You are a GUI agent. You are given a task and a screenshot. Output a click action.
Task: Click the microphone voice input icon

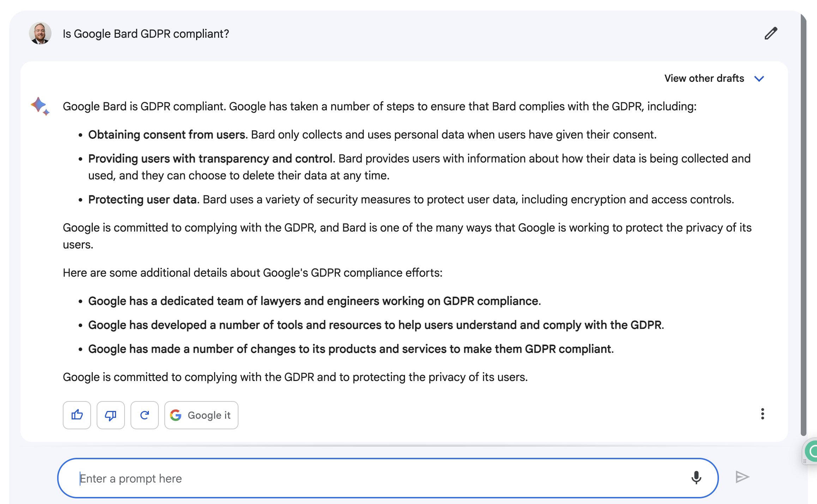pyautogui.click(x=696, y=478)
